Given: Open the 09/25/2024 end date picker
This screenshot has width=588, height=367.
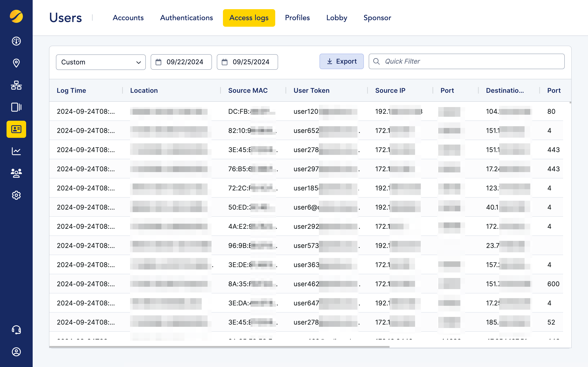Looking at the screenshot, I should pos(247,62).
